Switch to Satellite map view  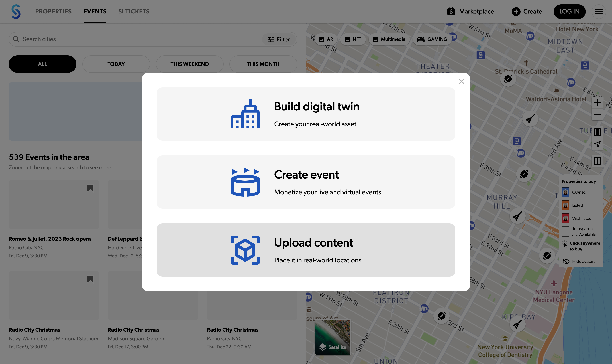(333, 337)
